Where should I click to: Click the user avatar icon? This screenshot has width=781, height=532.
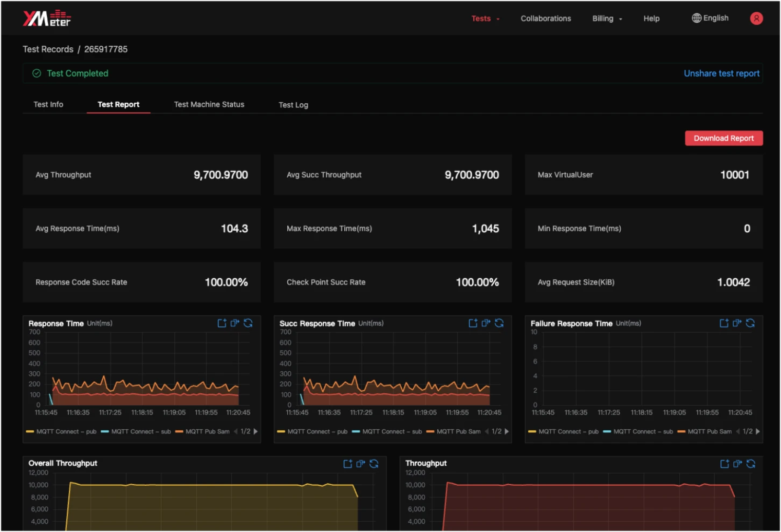(756, 18)
